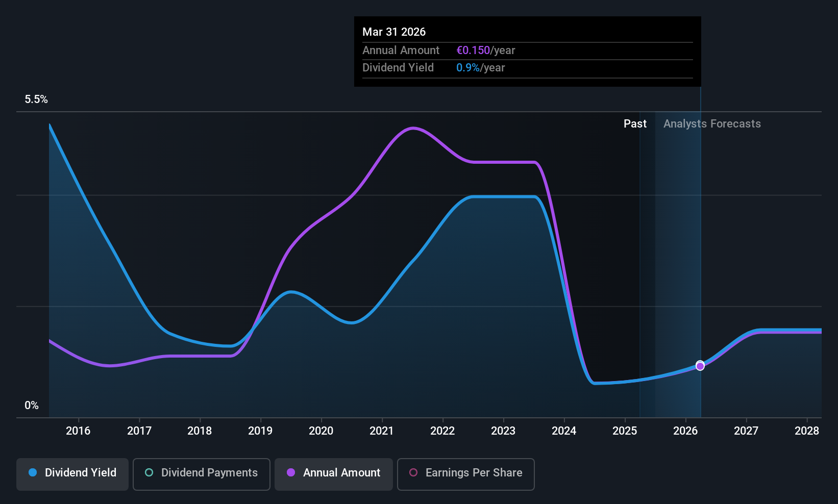
Task: Toggle the Dividend Yield legend button
Action: (x=72, y=474)
